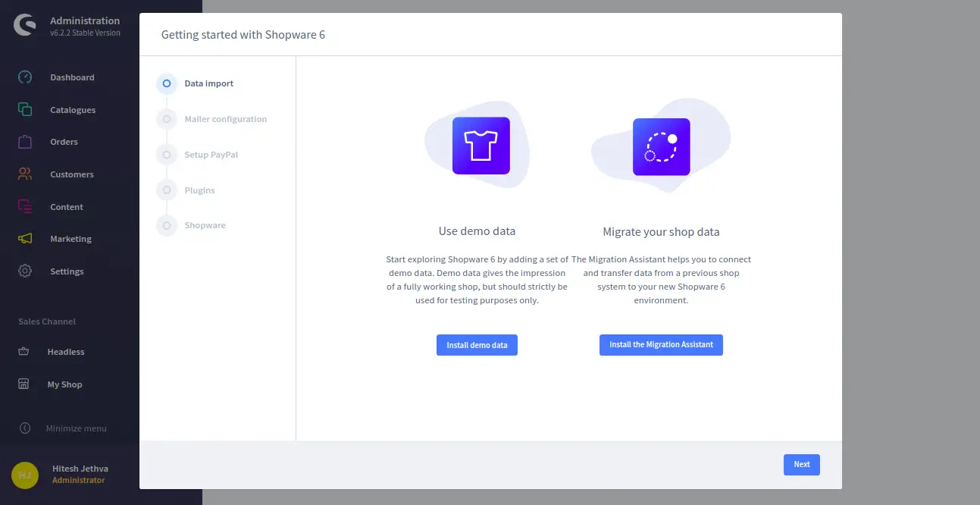
Task: Click the 'Administrator' role text
Action: tap(79, 481)
